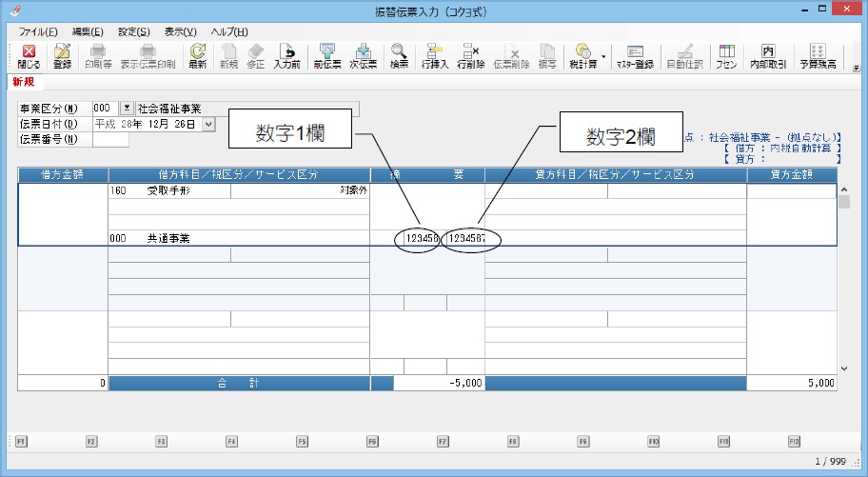Image resolution: width=868 pixels, height=477 pixels.
Task: Select the 新規 tab
Action: click(23, 83)
